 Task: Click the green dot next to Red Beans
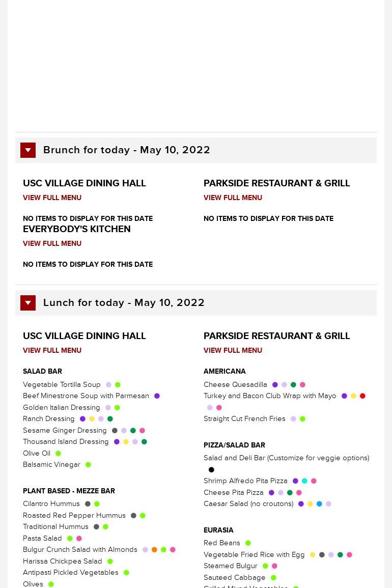[248, 543]
